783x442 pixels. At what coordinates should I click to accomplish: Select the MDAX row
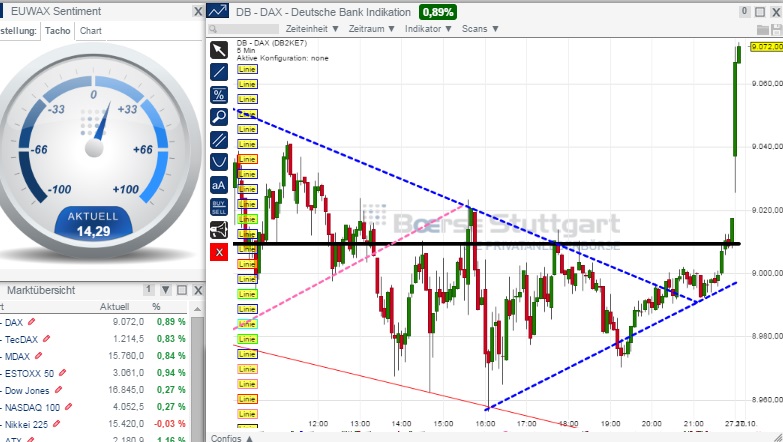pos(93,356)
